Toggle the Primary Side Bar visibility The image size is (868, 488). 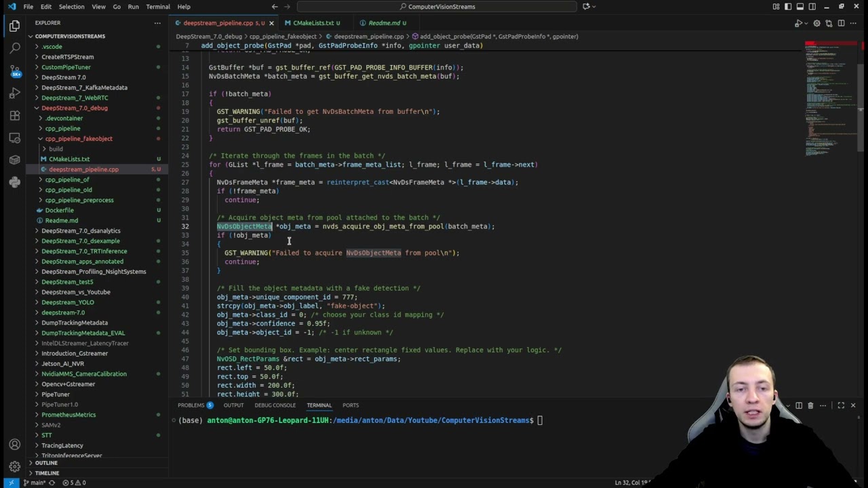pos(788,7)
